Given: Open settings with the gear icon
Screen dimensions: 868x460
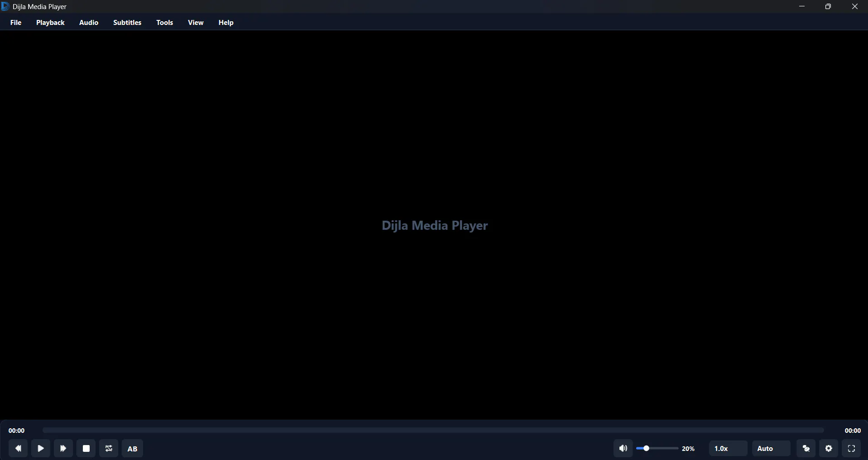Looking at the screenshot, I should click(x=829, y=449).
